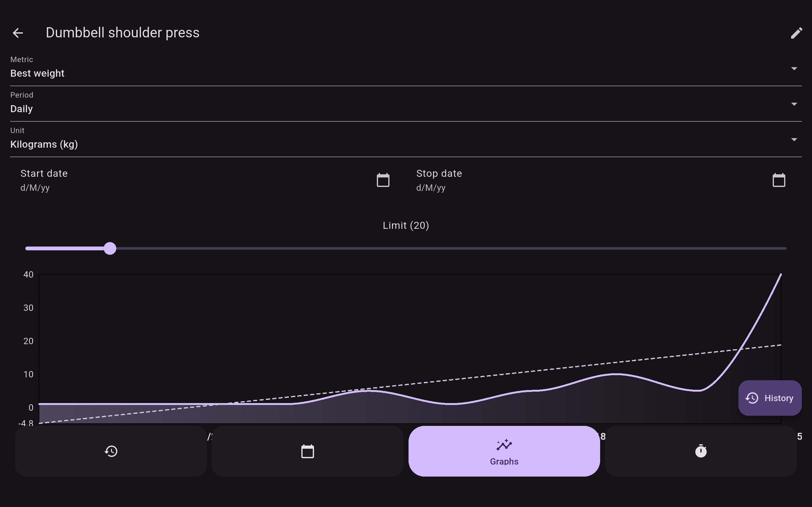Click the Limit slider thumb
Image resolution: width=812 pixels, height=507 pixels.
point(110,248)
